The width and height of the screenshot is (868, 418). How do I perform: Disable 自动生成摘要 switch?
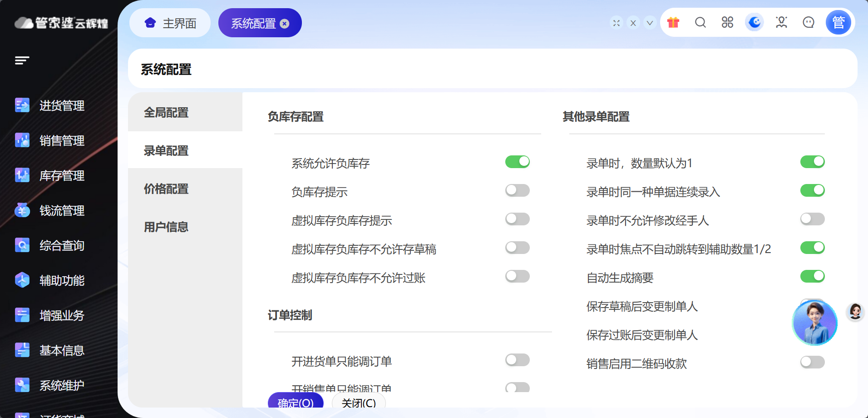coord(813,276)
